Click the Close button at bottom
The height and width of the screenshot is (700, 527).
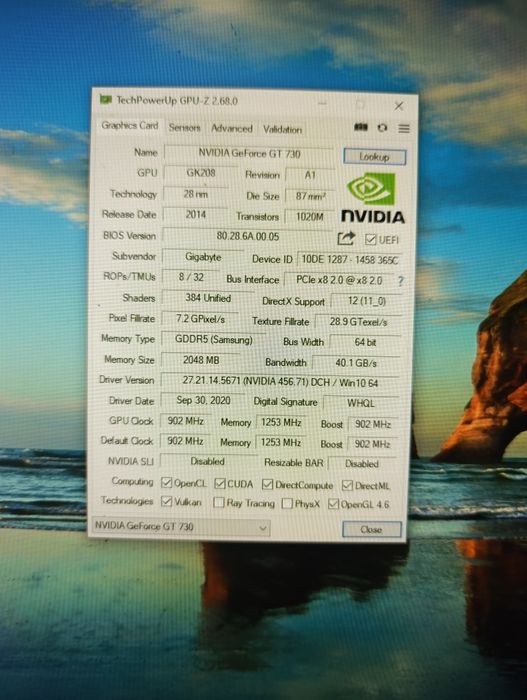point(372,529)
